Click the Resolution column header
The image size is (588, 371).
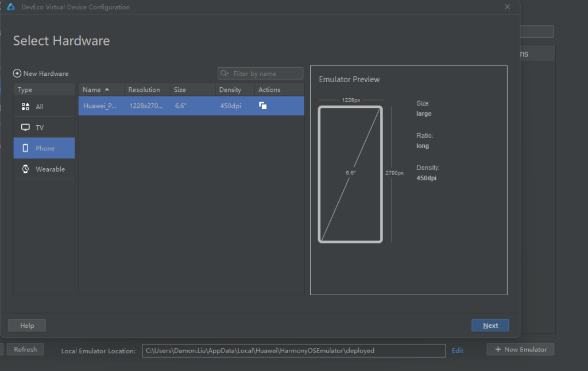click(x=147, y=90)
